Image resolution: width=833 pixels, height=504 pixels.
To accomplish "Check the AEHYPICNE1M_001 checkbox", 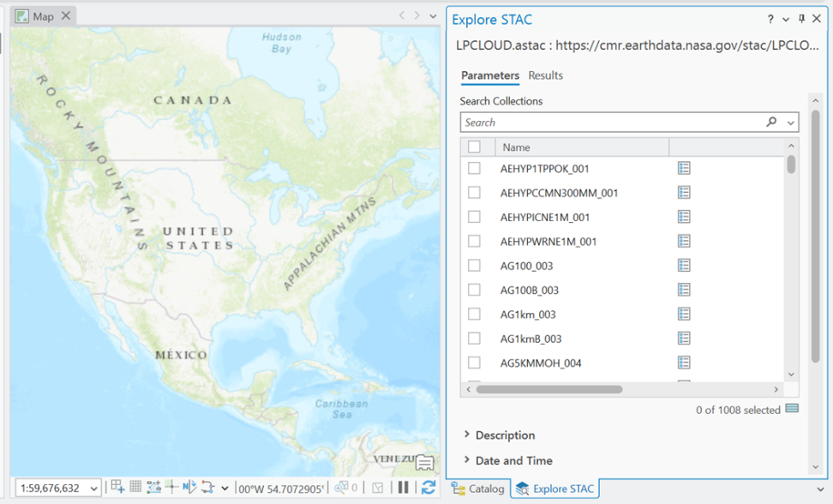I will coord(474,217).
